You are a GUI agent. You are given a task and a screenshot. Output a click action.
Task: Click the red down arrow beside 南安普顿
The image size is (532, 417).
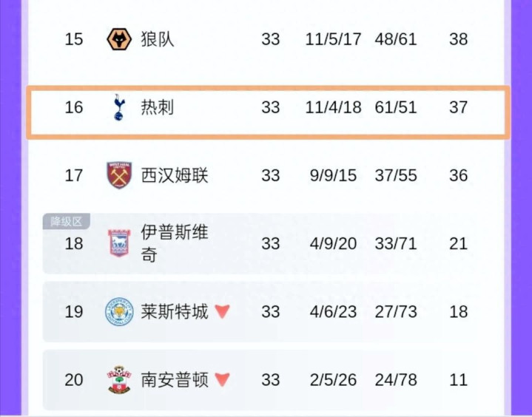click(x=222, y=380)
